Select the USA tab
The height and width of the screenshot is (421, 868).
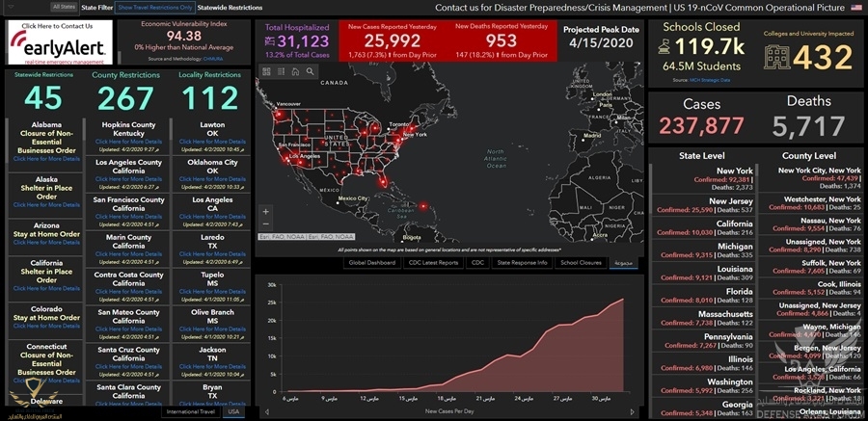[233, 411]
